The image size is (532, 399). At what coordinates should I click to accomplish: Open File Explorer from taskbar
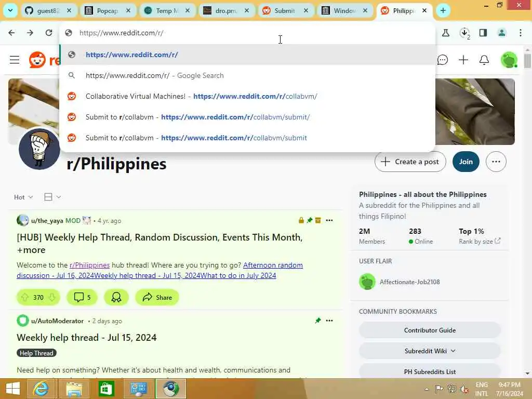tap(74, 389)
